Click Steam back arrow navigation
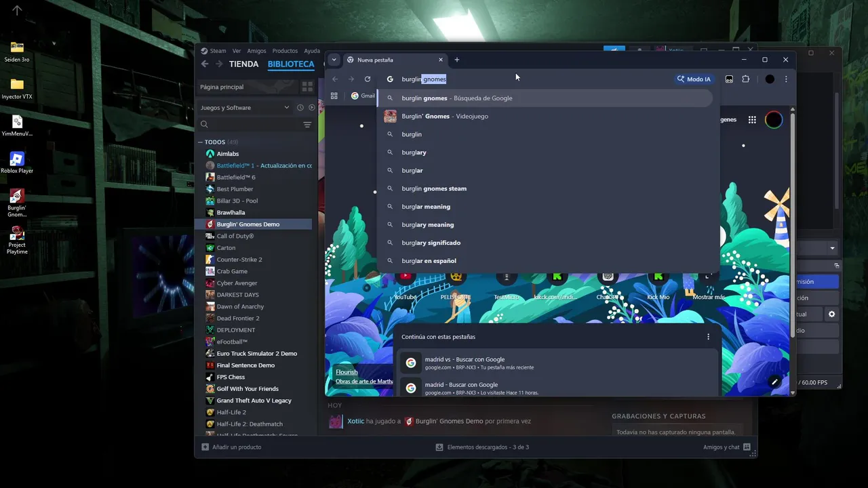The height and width of the screenshot is (488, 868). tap(205, 64)
